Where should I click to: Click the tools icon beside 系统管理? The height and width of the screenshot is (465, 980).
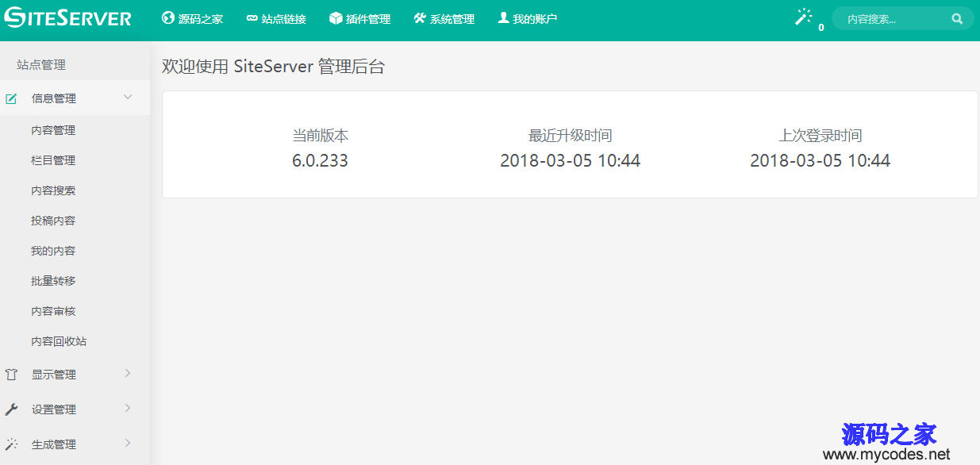tap(420, 17)
